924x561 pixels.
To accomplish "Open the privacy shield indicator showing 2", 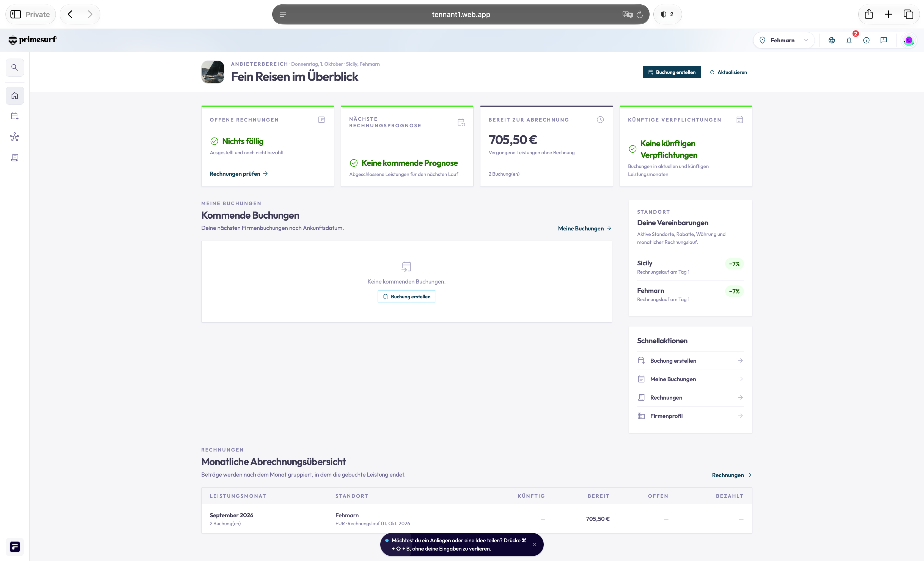I will 667,14.
